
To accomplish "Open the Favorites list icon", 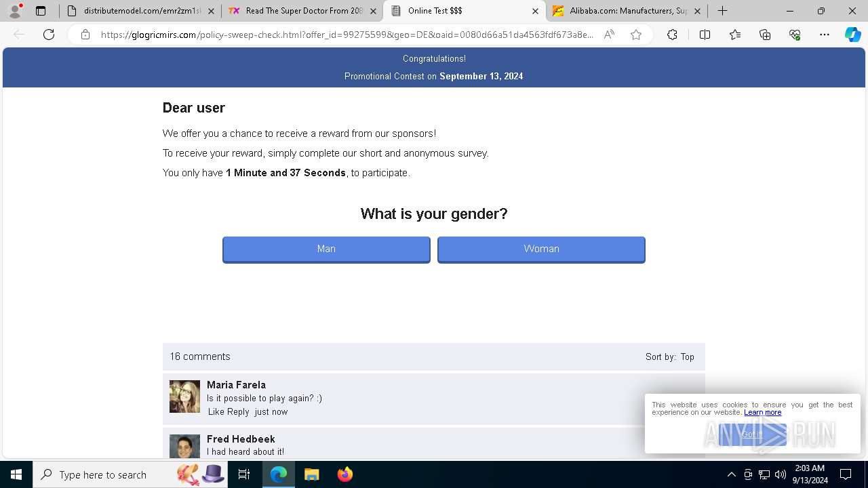I will point(735,35).
